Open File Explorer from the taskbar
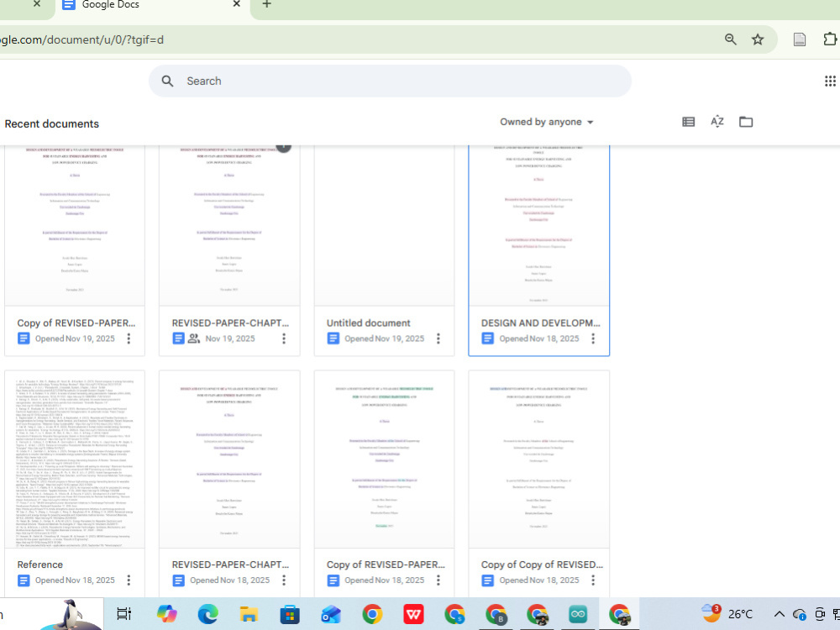Screen dimensions: 840x630 tap(249, 614)
